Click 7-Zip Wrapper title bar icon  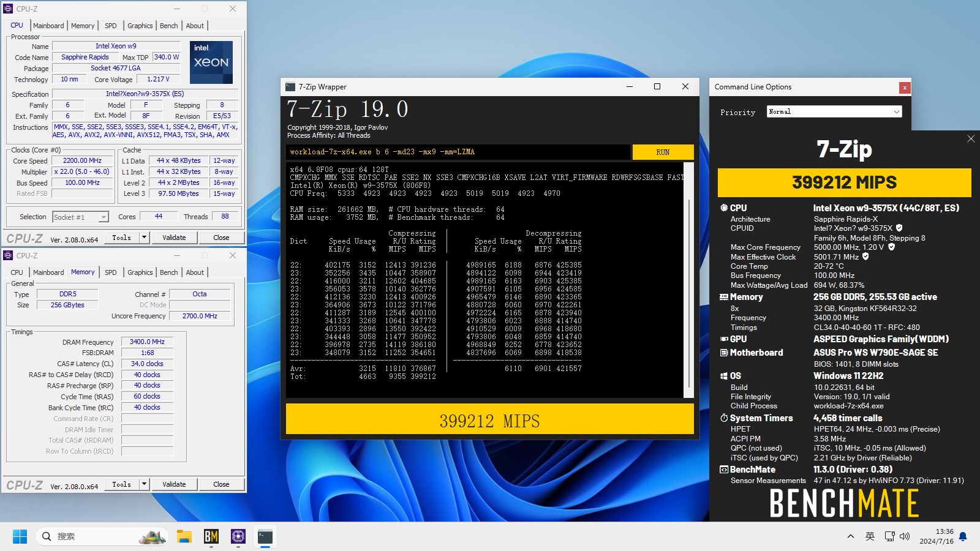point(290,87)
